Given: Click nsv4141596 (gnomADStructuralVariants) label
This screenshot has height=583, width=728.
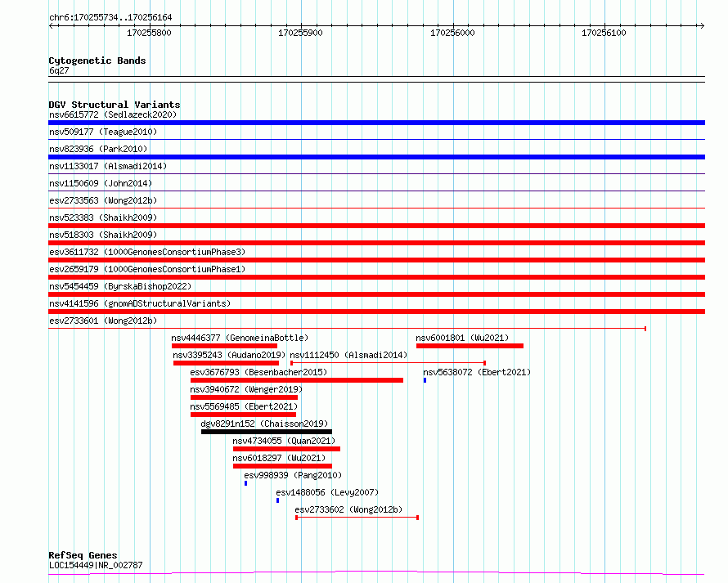Looking at the screenshot, I should (140, 303).
